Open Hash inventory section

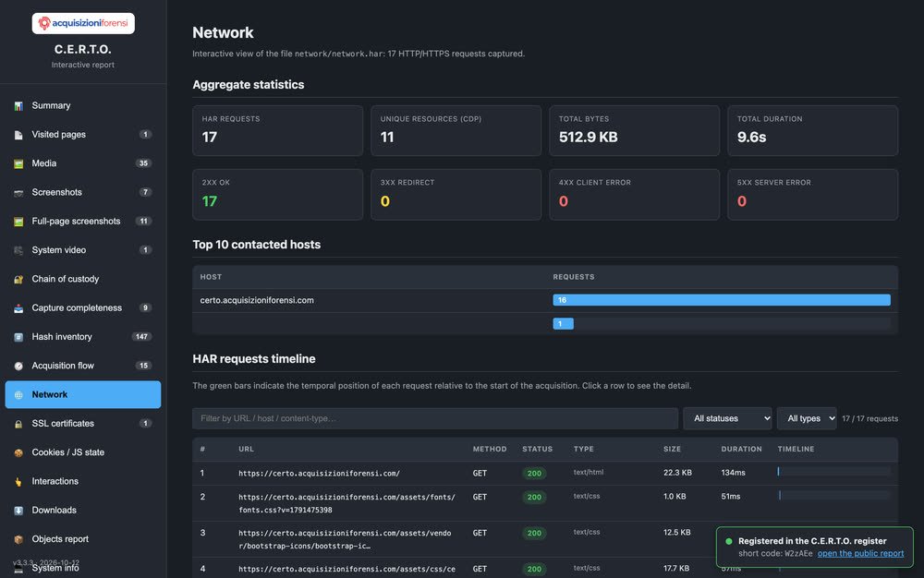(x=83, y=337)
